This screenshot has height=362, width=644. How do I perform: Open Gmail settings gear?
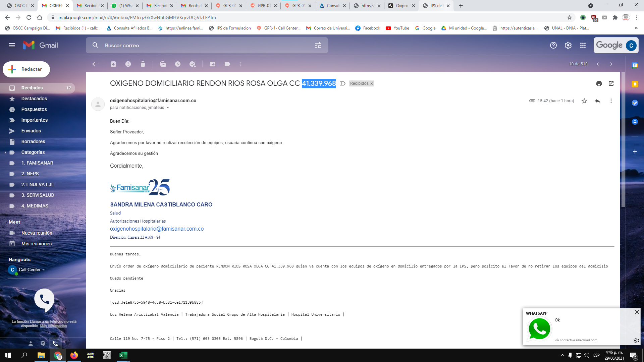[568, 45]
